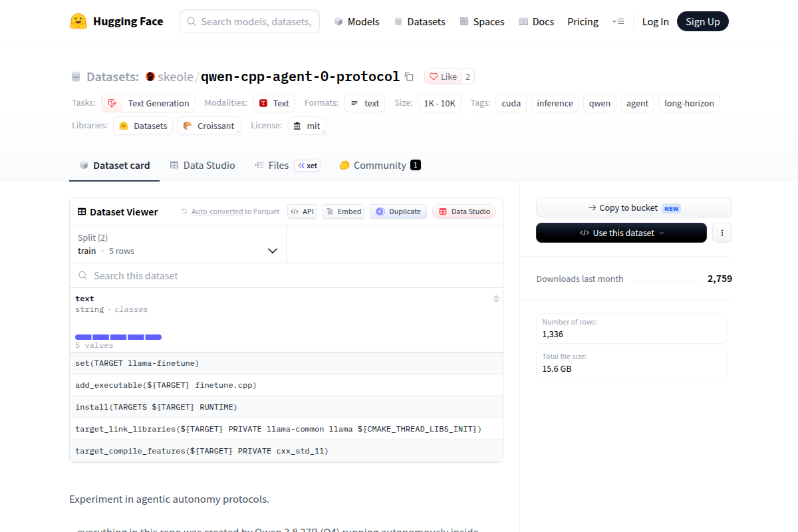Viewport: 798px width, 532px height.
Task: Select the target_compile_features row
Action: (x=286, y=451)
